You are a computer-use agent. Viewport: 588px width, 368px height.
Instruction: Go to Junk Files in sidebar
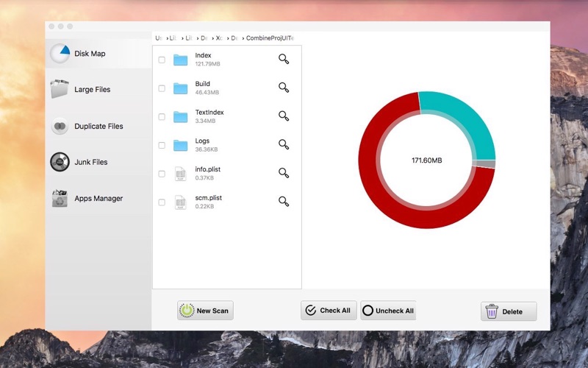click(90, 162)
